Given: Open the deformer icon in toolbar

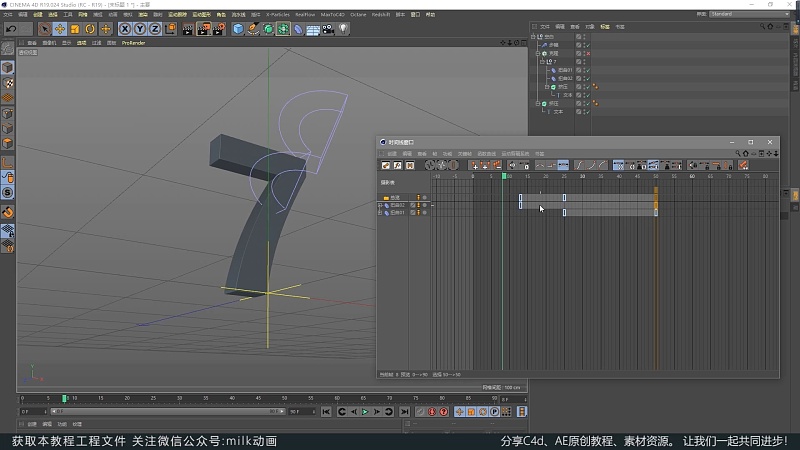Looking at the screenshot, I should pos(298,29).
